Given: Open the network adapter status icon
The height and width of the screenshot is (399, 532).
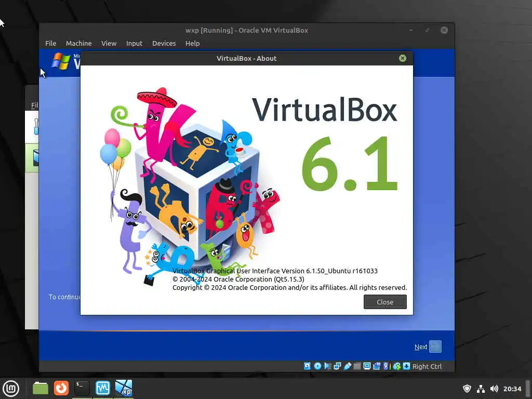Looking at the screenshot, I should pos(337,366).
